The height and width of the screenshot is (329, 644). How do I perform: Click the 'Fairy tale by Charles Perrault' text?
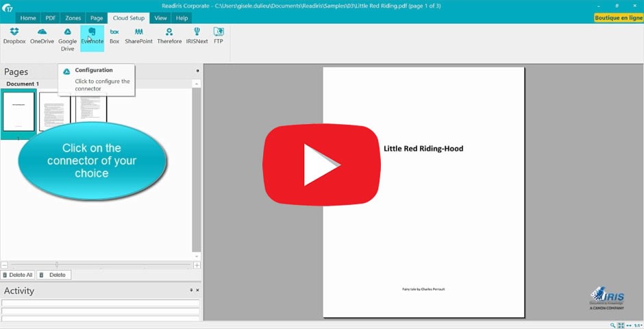(423, 289)
